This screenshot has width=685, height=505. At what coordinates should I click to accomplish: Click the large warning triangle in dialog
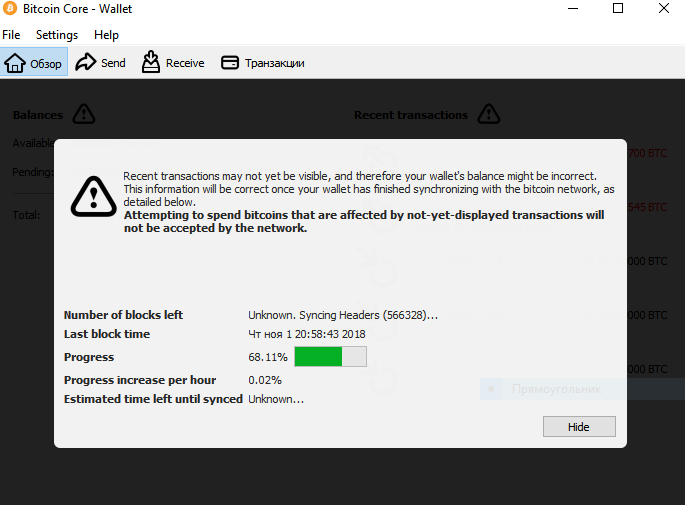pos(93,197)
